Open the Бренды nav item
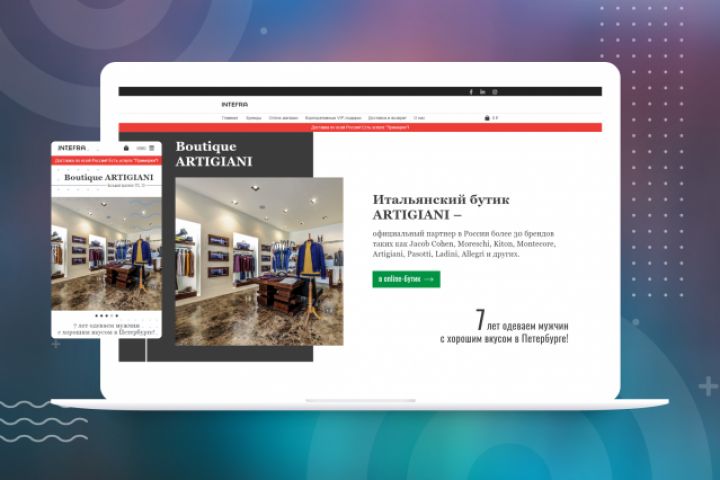 click(x=253, y=118)
